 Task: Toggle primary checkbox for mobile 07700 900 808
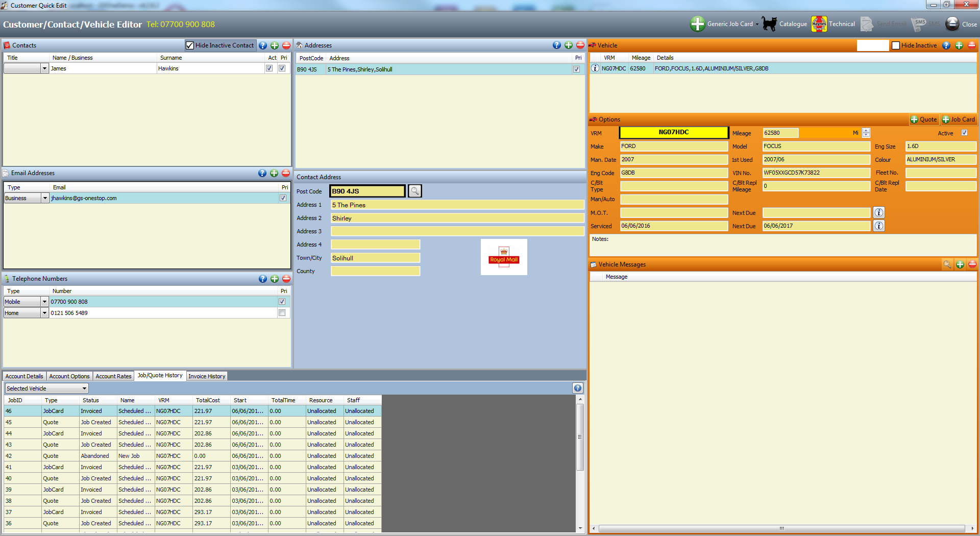(x=282, y=302)
